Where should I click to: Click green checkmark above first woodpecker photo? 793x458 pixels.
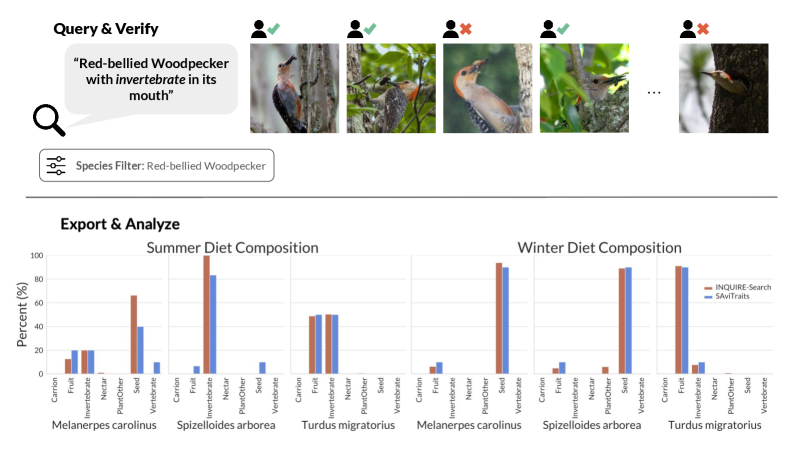[x=274, y=29]
